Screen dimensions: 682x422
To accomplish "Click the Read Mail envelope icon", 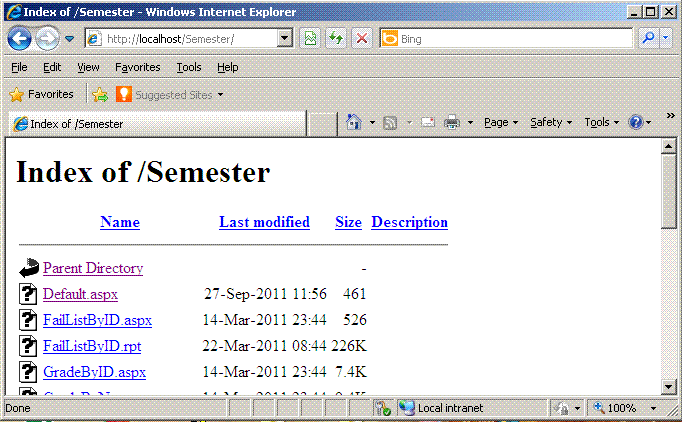I will coord(428,123).
